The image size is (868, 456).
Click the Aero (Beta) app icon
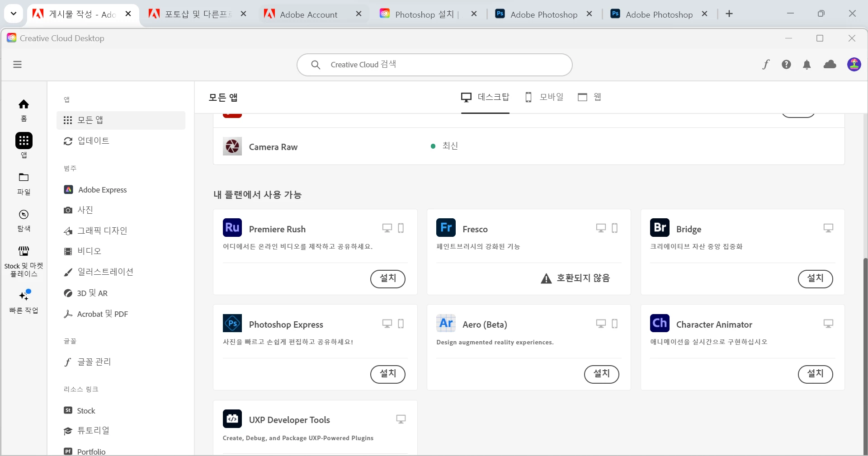[x=446, y=323]
